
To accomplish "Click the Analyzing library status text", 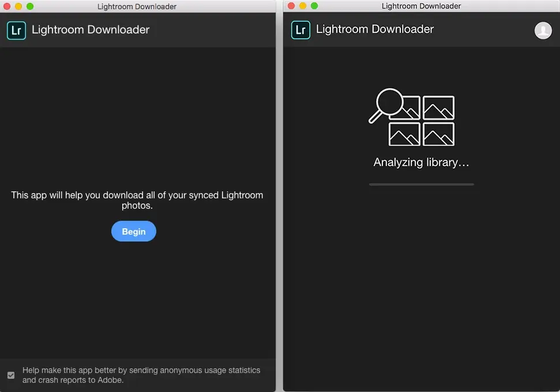I will [420, 162].
